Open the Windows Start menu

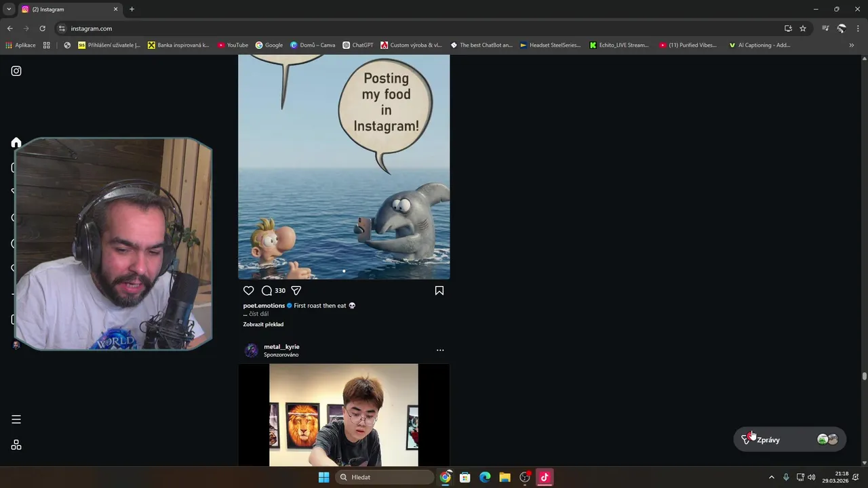click(x=323, y=477)
